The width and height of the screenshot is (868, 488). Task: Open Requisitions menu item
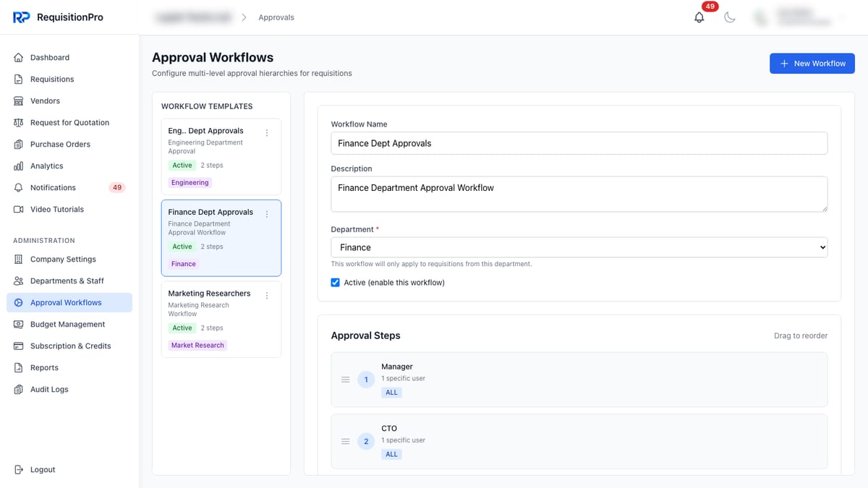tap(69, 79)
